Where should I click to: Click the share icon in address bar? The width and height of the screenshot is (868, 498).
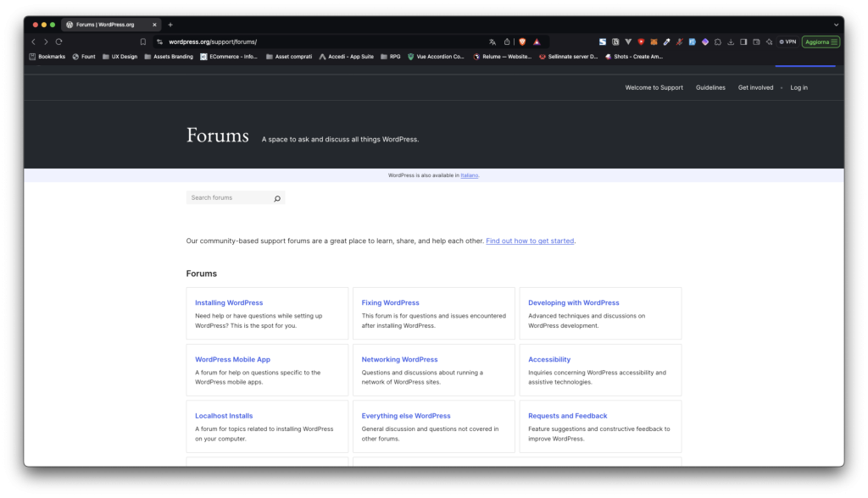pyautogui.click(x=507, y=41)
